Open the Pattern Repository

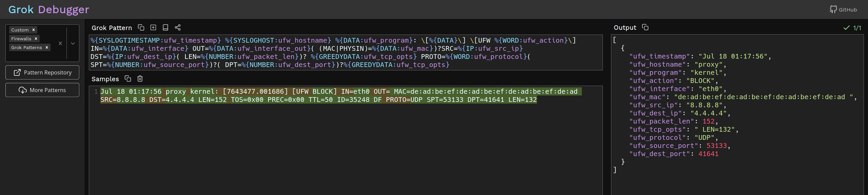[x=42, y=72]
